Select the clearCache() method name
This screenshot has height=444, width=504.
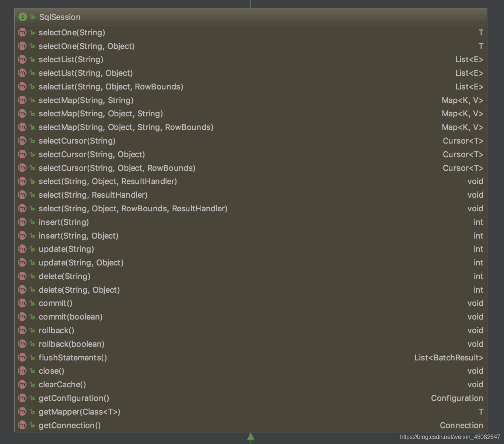pos(62,384)
